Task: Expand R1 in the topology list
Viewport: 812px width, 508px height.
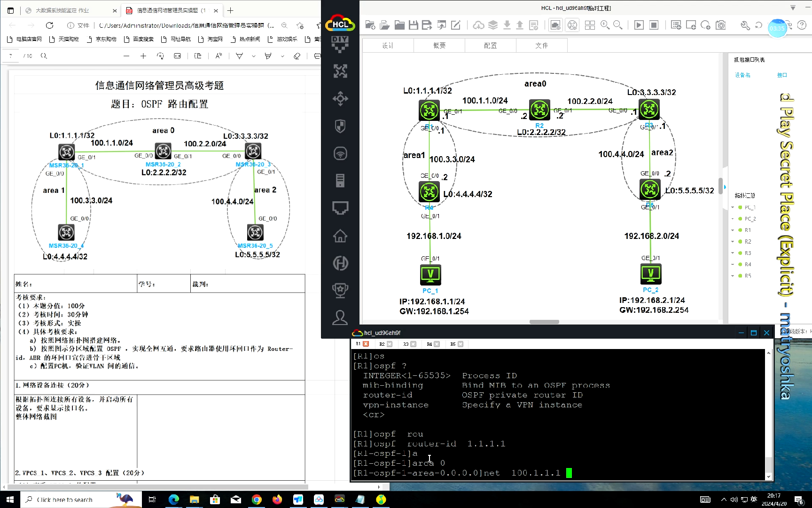Action: (733, 230)
